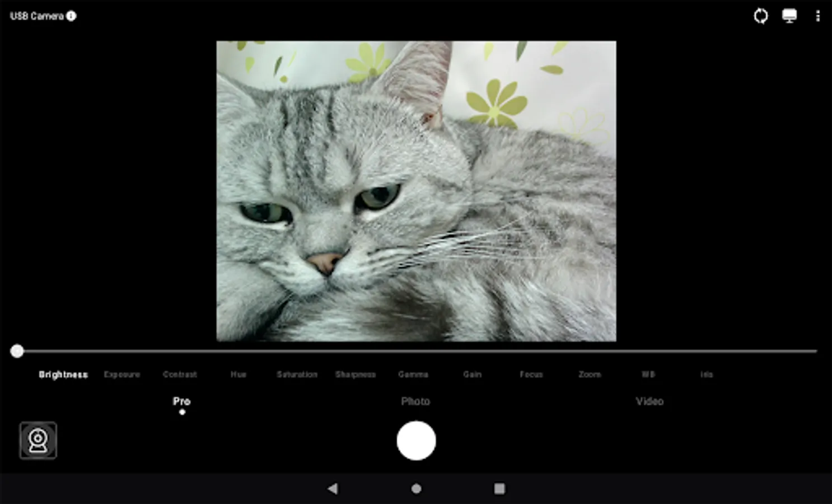Open recent apps with the square button

[498, 488]
